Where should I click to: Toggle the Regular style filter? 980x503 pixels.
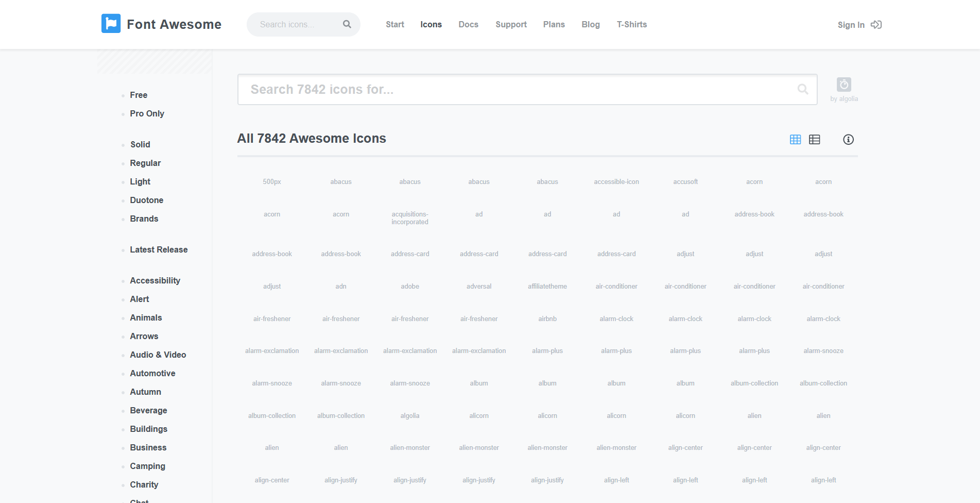click(x=145, y=163)
